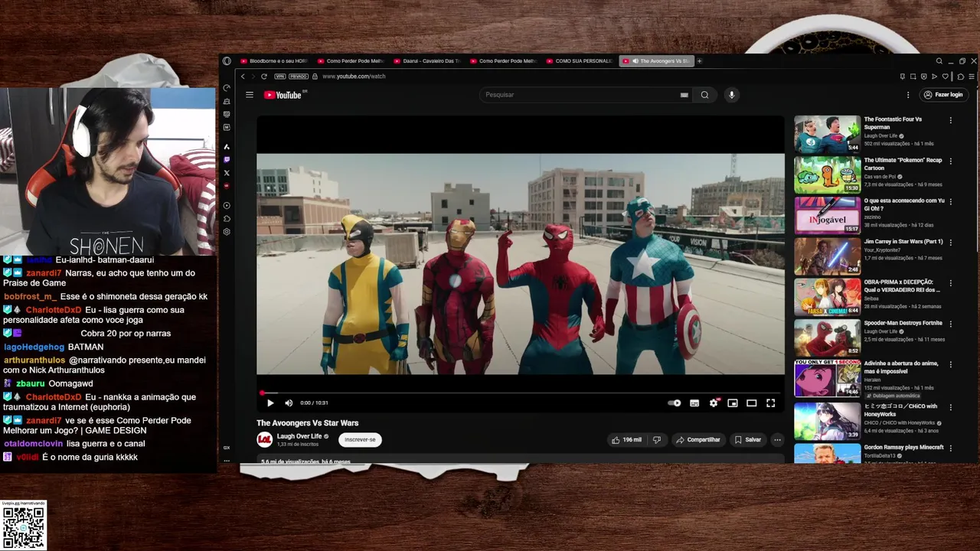Image resolution: width=980 pixels, height=551 pixels.
Task: Switch to miniplayer mode
Action: (x=733, y=403)
